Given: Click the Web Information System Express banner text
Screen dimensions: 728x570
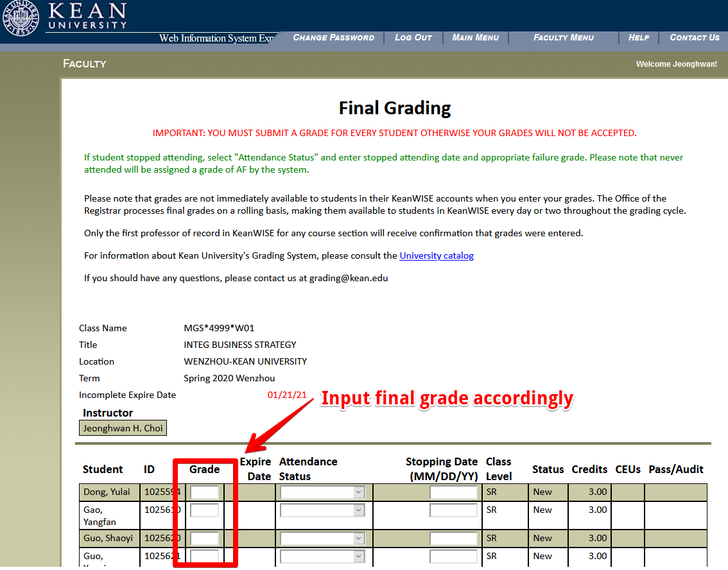Looking at the screenshot, I should [x=216, y=38].
